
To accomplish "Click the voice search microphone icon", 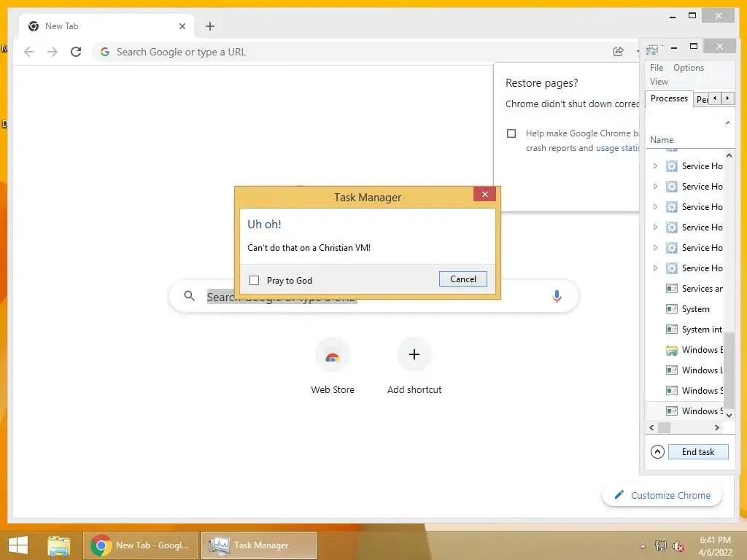I will point(557,296).
